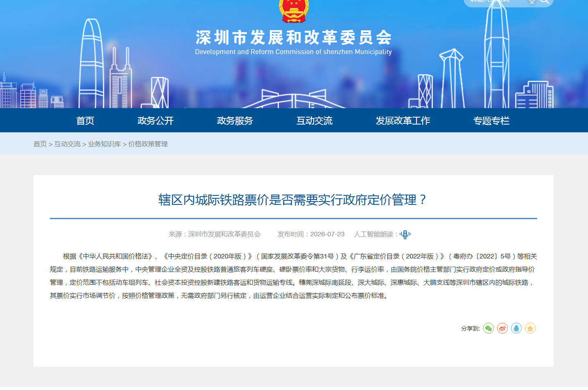Viewport: 588px width, 390px height.
Task: Play the AI voice reading microphone icon
Action: [x=405, y=234]
